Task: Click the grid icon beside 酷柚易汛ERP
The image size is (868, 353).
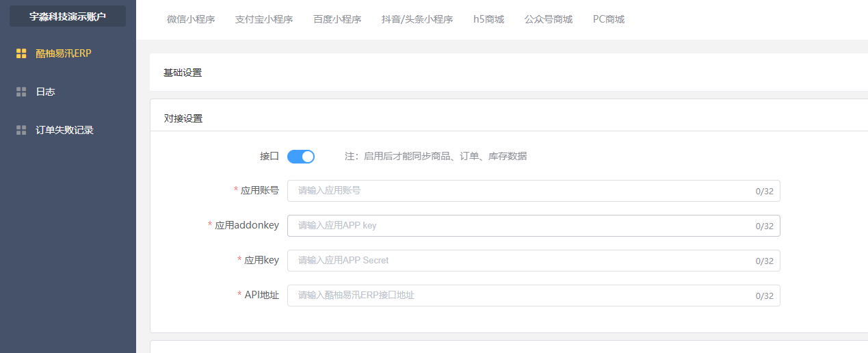Action: pos(21,53)
